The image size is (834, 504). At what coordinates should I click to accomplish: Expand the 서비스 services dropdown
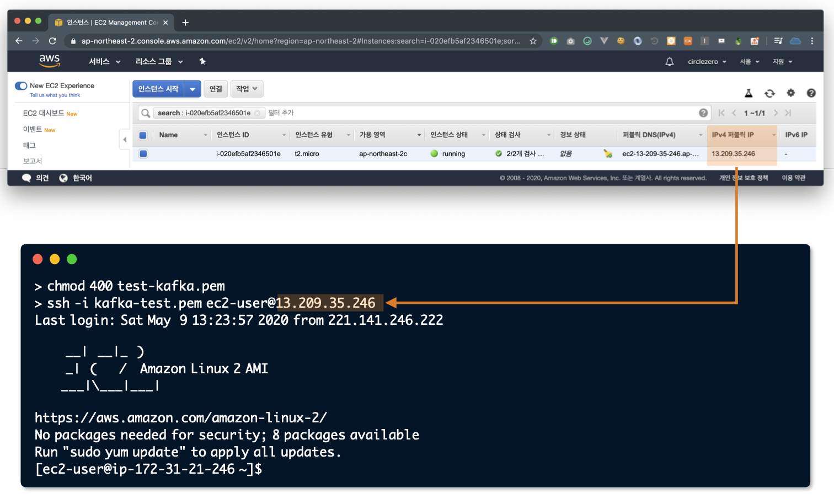point(104,62)
